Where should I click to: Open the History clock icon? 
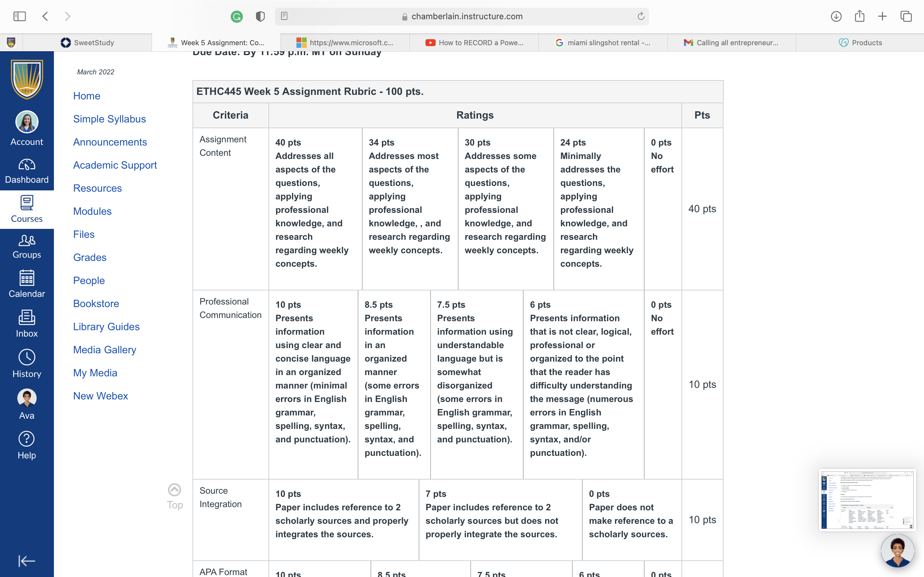click(27, 357)
